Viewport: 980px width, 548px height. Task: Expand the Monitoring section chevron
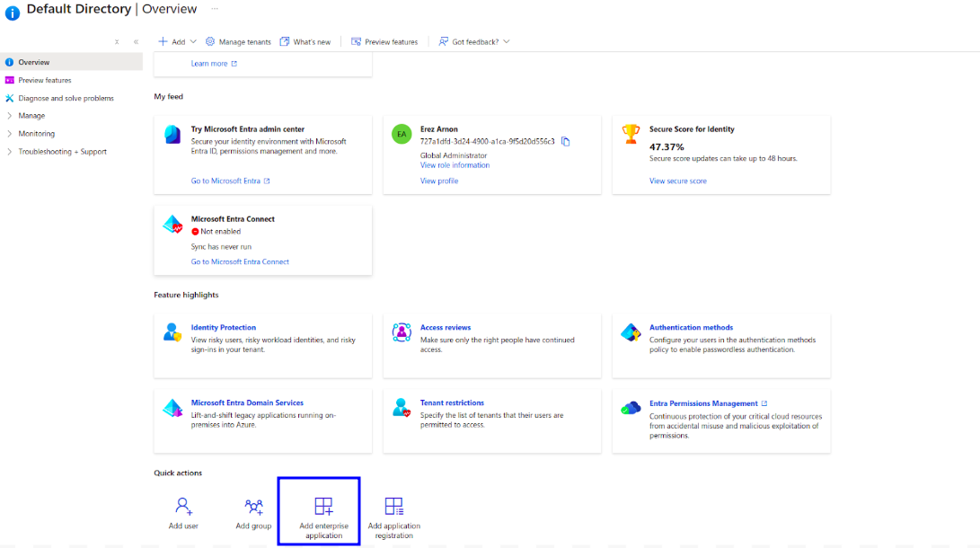(9, 134)
